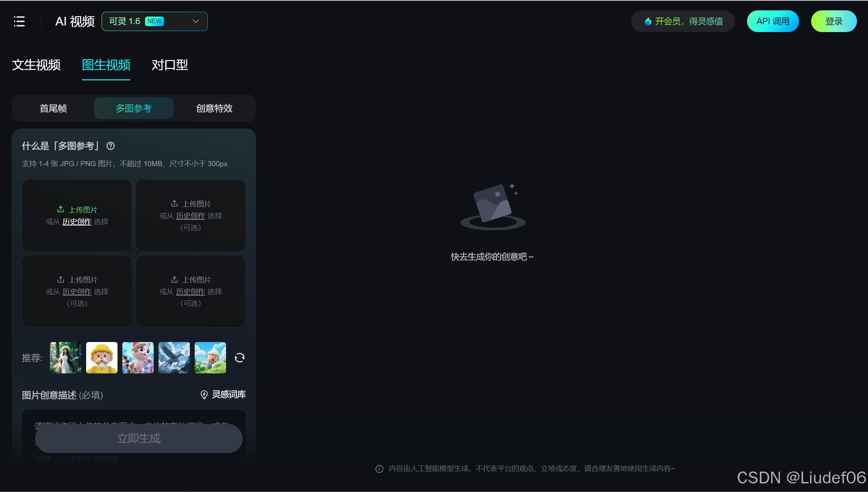Open the hamburger sidebar menu icon
Image resolution: width=868 pixels, height=492 pixels.
[x=19, y=21]
